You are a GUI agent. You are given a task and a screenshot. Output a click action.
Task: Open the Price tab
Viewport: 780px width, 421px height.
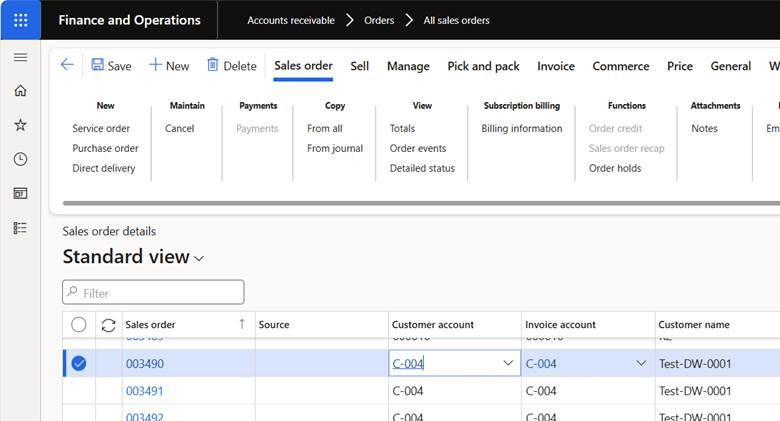tap(680, 66)
